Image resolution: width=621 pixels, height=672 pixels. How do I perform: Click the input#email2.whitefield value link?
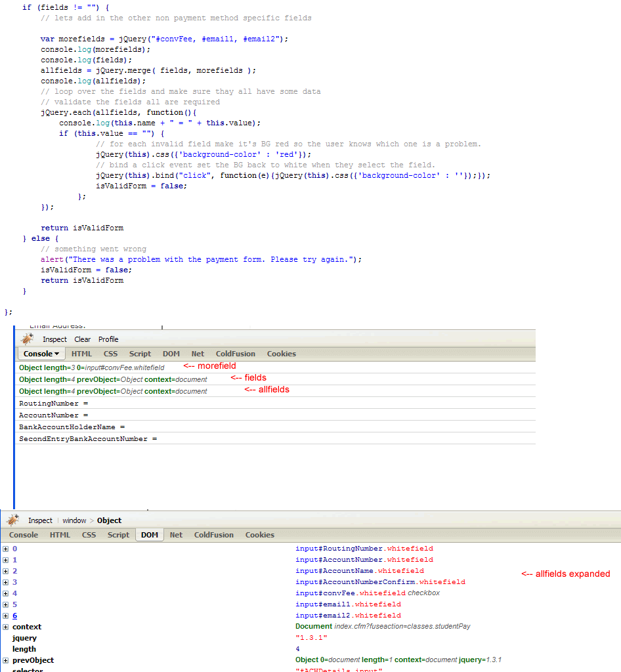click(348, 616)
